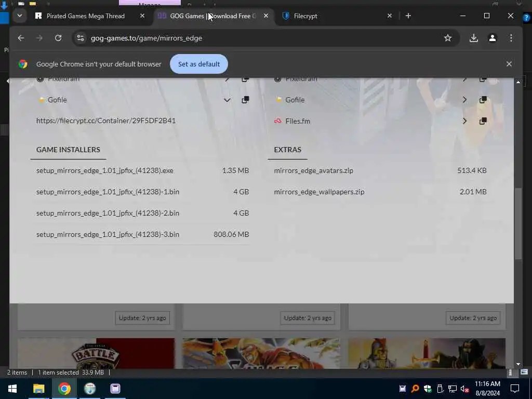Click the page vertical scrollbar thumb
The height and width of the screenshot is (399, 532).
pyautogui.click(x=518, y=224)
